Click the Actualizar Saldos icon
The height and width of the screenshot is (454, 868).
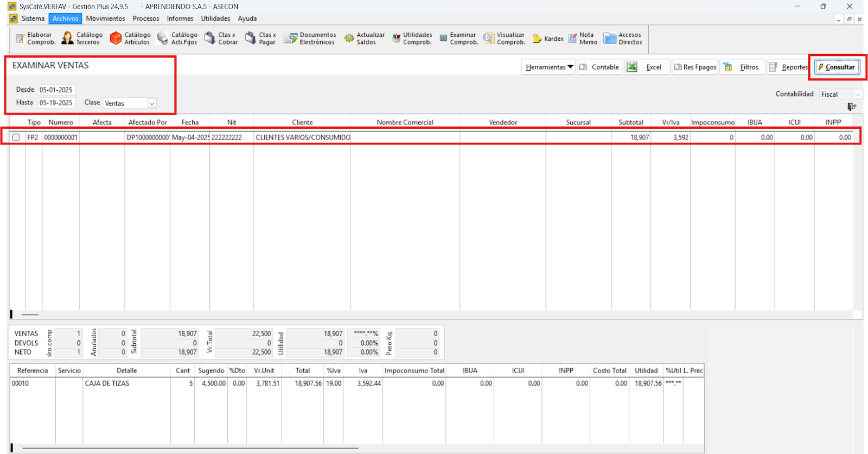pos(349,38)
